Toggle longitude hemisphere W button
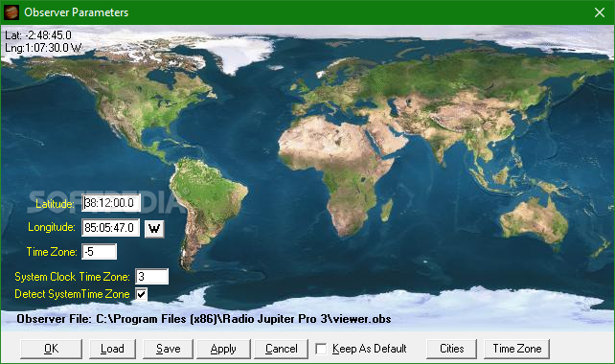Viewport: 615px width, 364px height. point(154,229)
